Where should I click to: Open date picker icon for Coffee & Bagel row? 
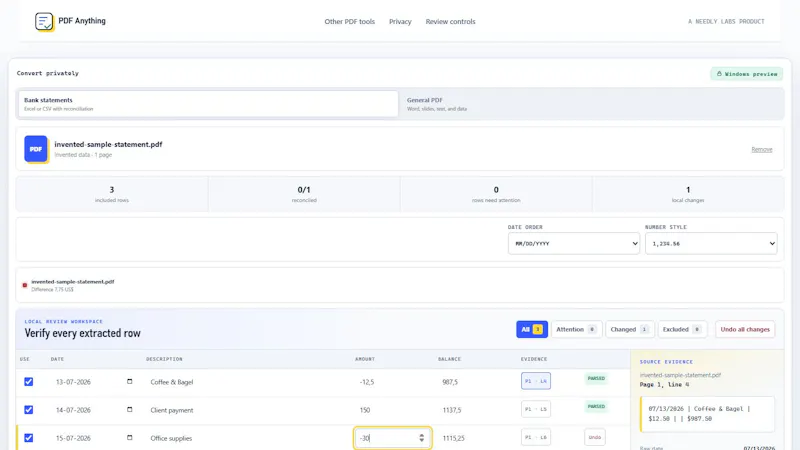[130, 382]
